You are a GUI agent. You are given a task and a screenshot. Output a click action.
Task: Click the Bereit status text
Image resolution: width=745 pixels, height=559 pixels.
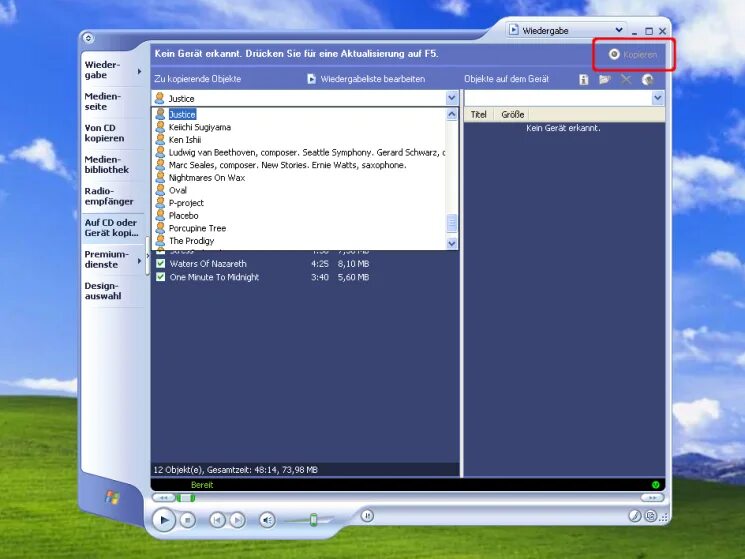[x=202, y=485]
